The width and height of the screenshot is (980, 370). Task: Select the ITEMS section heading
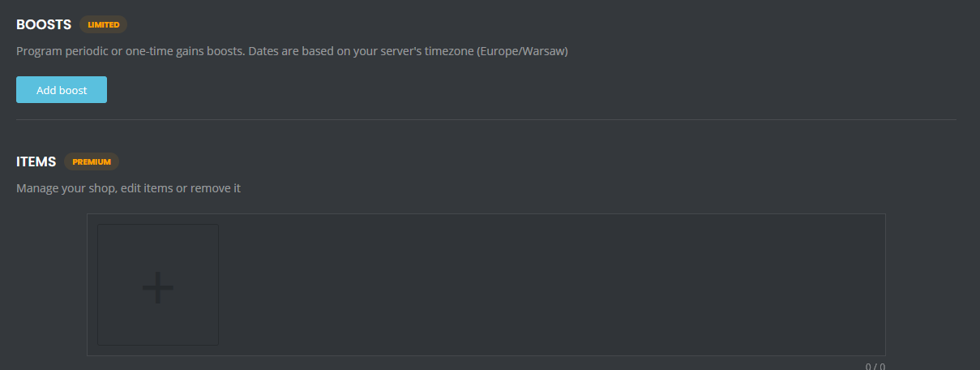(x=36, y=161)
